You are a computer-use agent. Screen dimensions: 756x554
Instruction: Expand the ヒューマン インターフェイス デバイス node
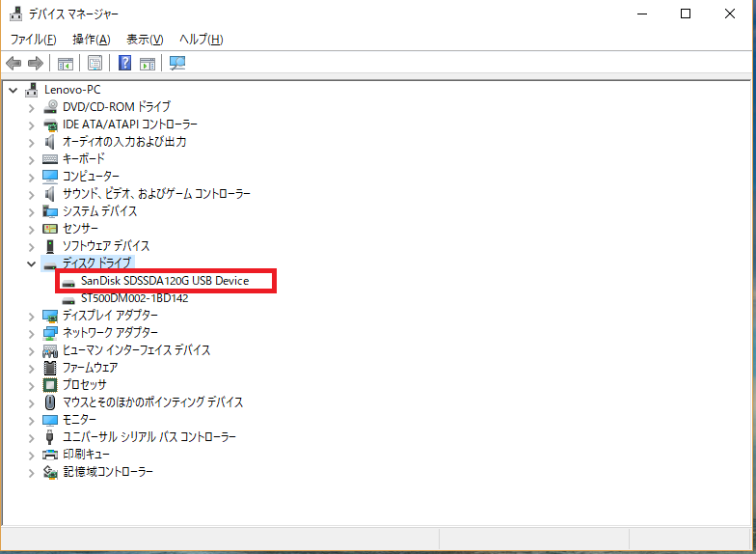(31, 351)
